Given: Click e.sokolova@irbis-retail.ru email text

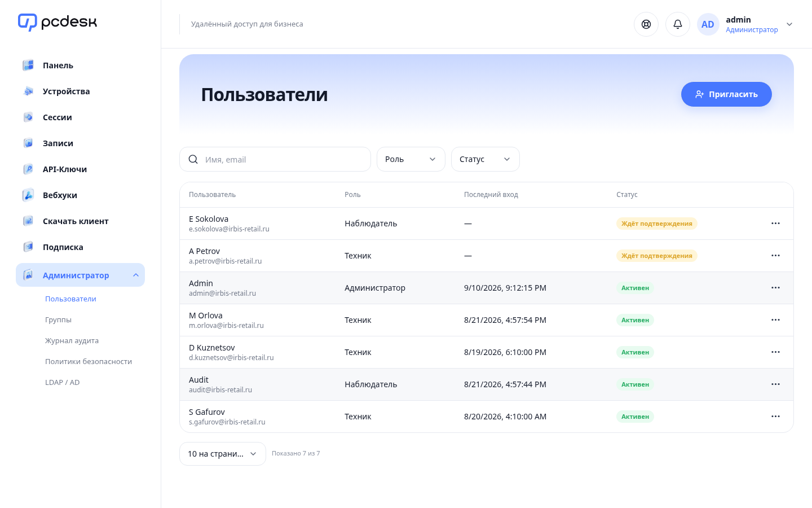Looking at the screenshot, I should tap(229, 229).
